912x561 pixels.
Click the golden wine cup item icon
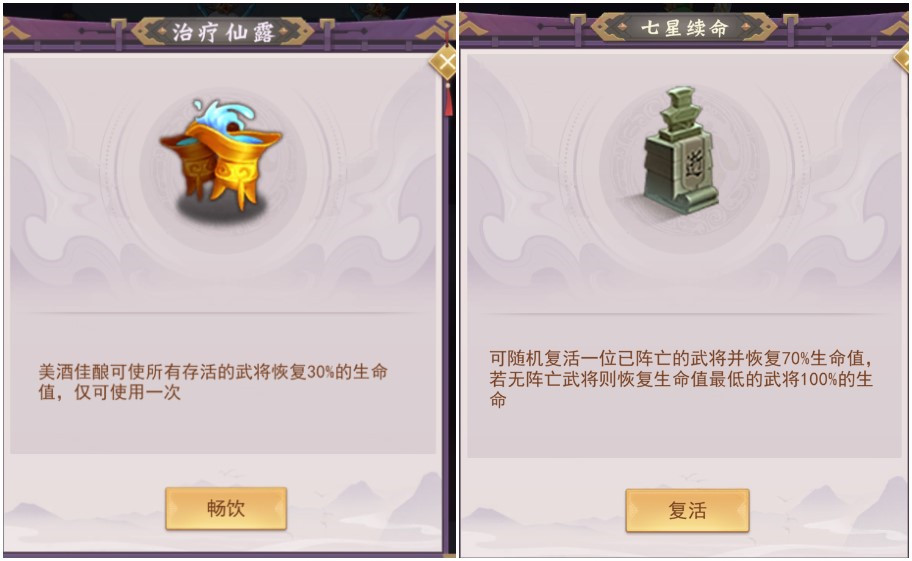coord(221,157)
